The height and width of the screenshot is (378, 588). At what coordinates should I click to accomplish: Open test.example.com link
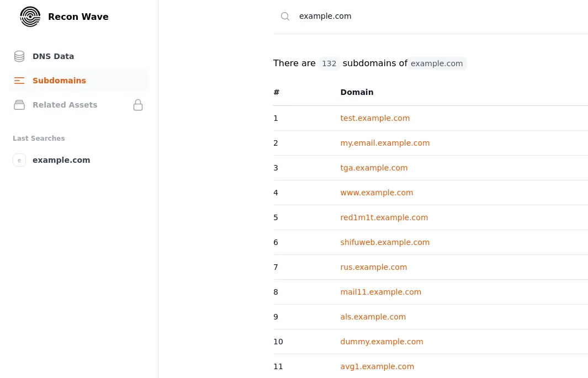(x=375, y=118)
